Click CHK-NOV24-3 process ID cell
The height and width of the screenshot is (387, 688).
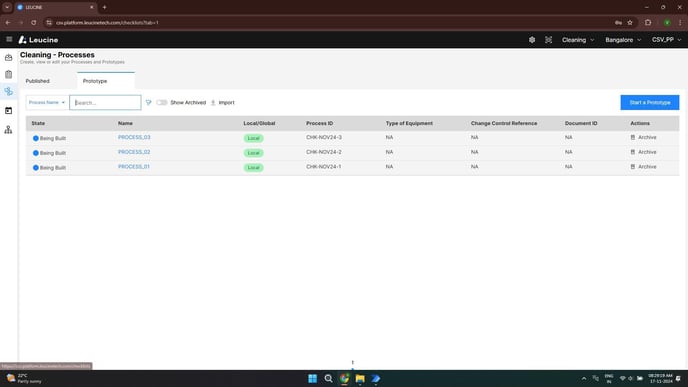[324, 137]
